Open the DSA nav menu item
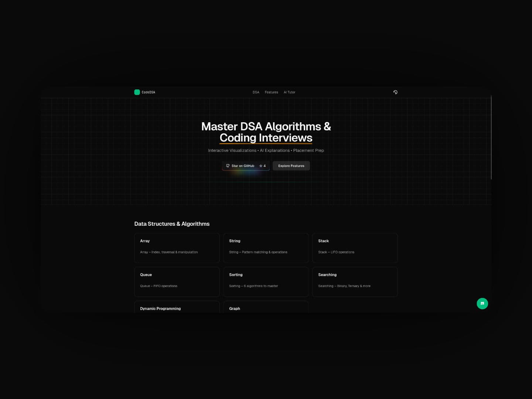Screen dimensions: 532x399 [256, 92]
